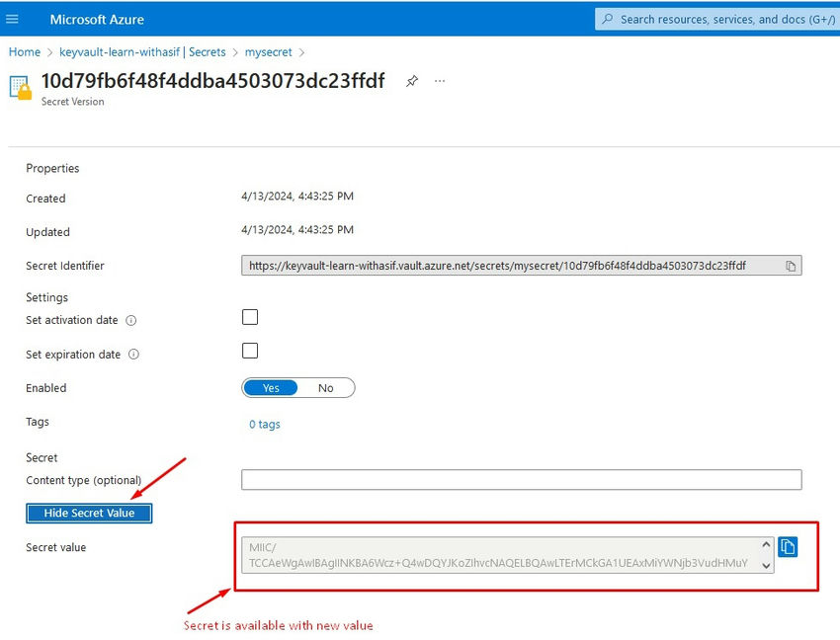Check the Set expiration date checkbox

point(250,350)
